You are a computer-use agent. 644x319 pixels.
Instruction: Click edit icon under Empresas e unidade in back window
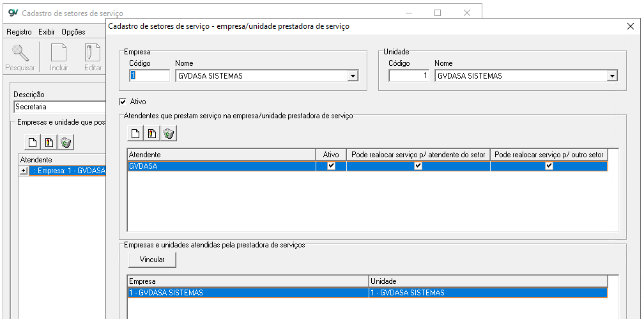49,142
